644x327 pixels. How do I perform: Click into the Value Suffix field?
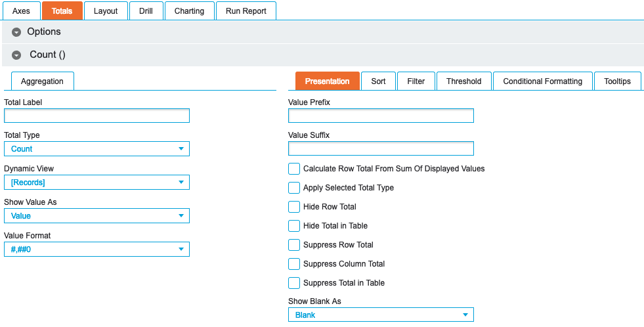coord(381,148)
